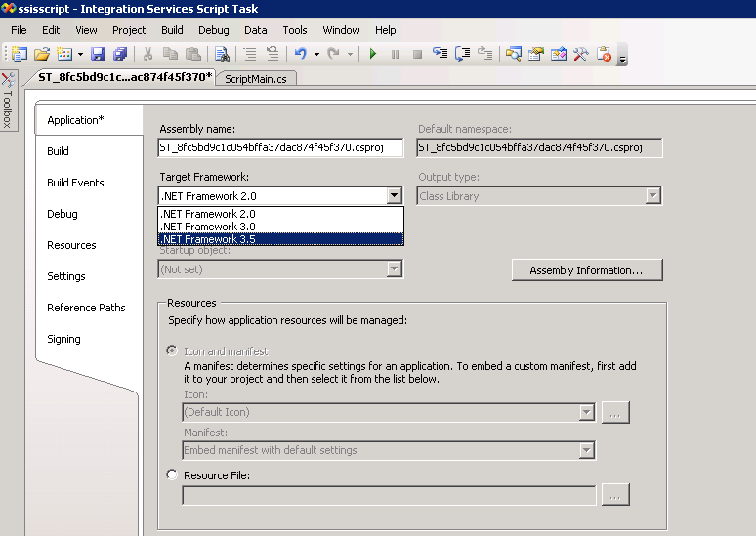Screen dimensions: 756x536
Task: Click the Assembly Information... button
Action: click(x=587, y=270)
